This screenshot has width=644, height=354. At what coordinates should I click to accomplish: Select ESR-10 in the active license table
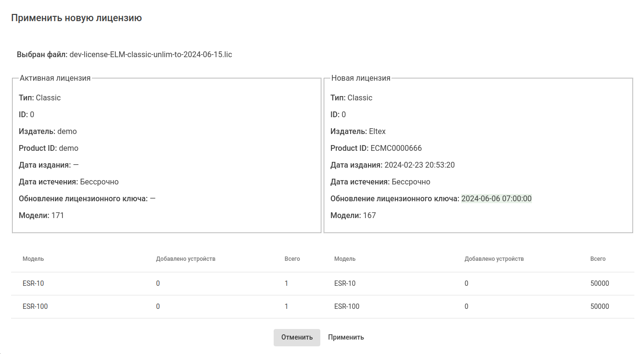click(x=33, y=283)
